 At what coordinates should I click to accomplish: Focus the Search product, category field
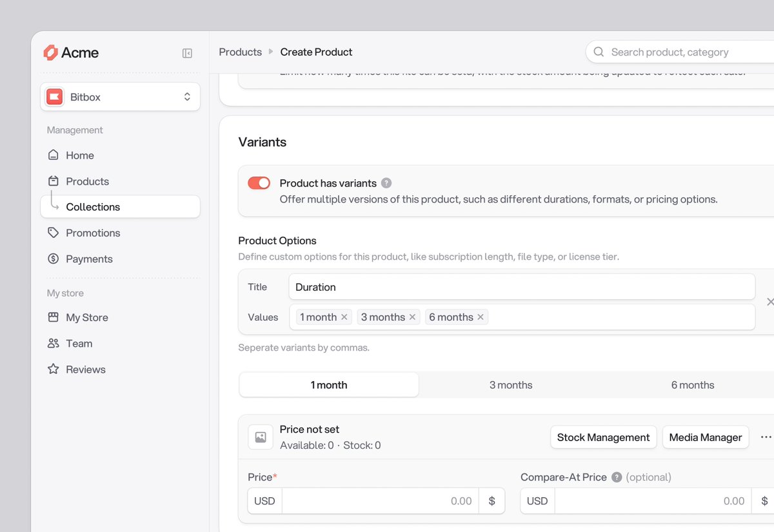coord(680,52)
